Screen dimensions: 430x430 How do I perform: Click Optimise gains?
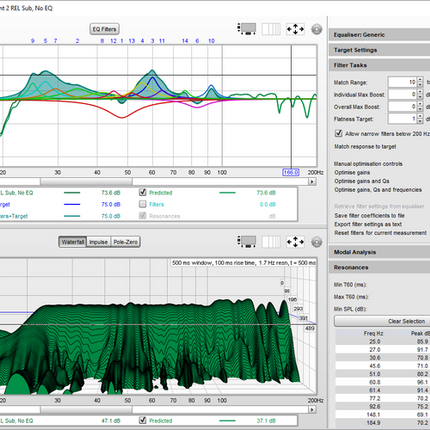(352, 173)
